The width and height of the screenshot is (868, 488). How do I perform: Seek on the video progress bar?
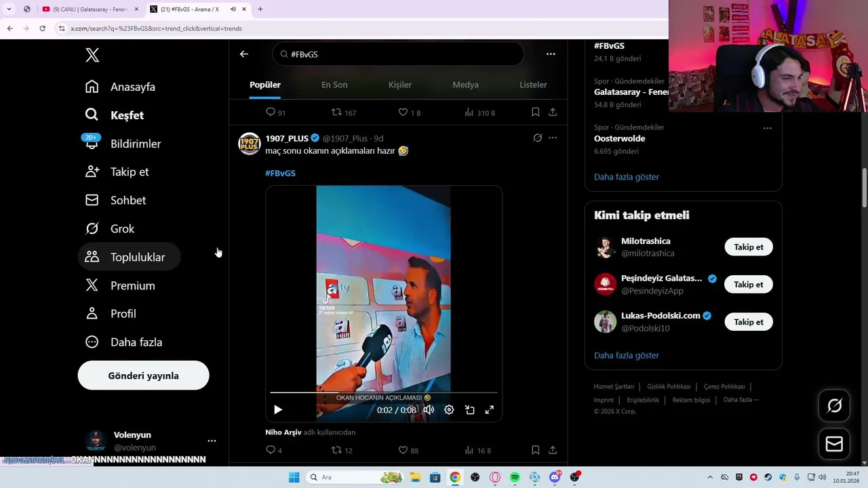click(384, 392)
